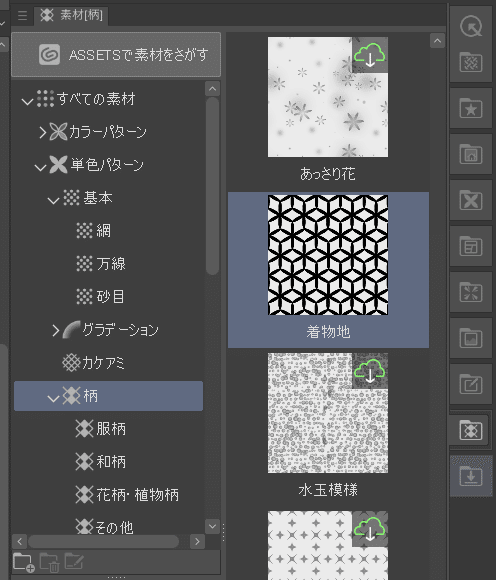Select the star pattern material thumbnail
Screen dimensions: 496x580
328,545
